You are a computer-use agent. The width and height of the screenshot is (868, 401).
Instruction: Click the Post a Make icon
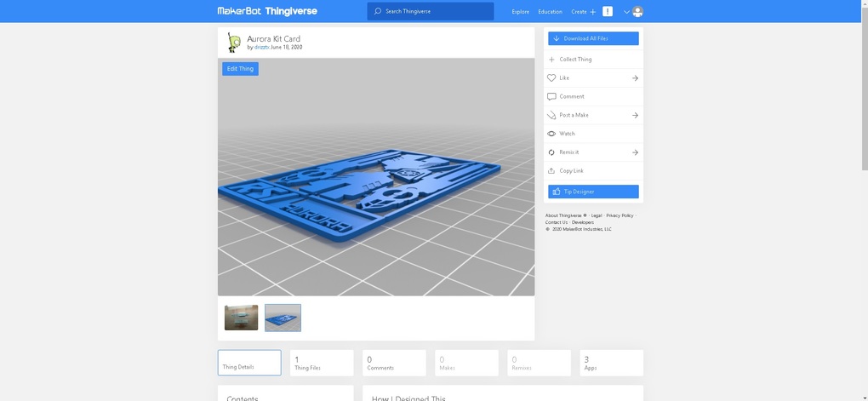pos(551,115)
